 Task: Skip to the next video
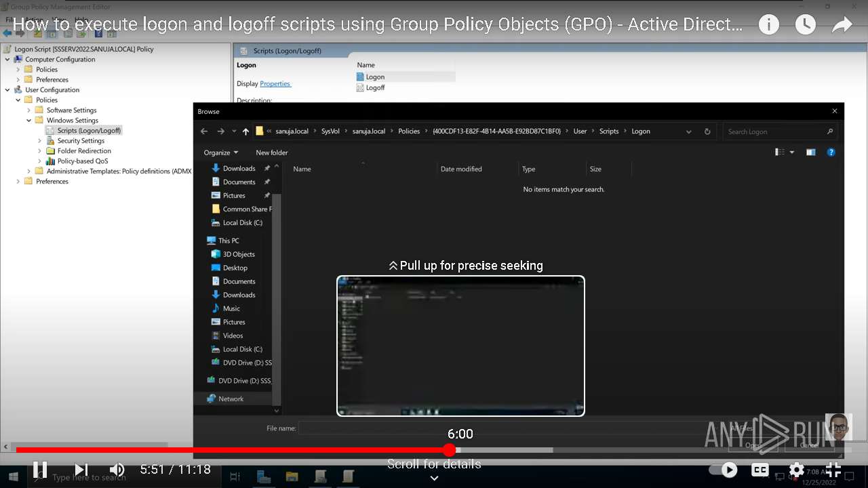(x=81, y=469)
